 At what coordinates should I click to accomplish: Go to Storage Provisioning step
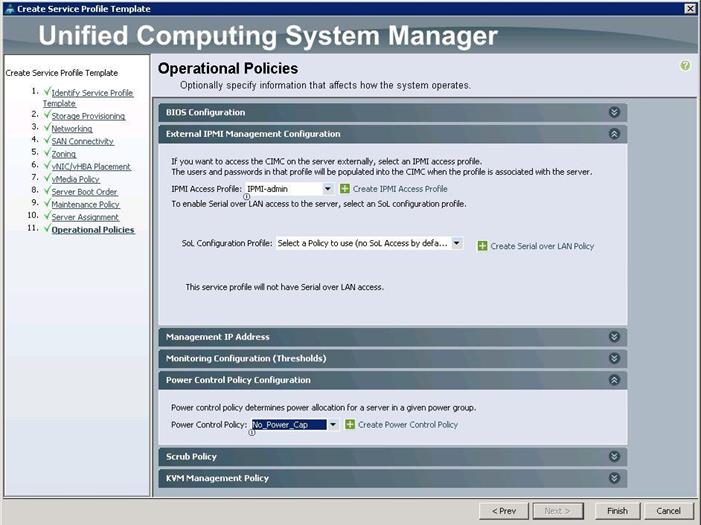pos(88,116)
